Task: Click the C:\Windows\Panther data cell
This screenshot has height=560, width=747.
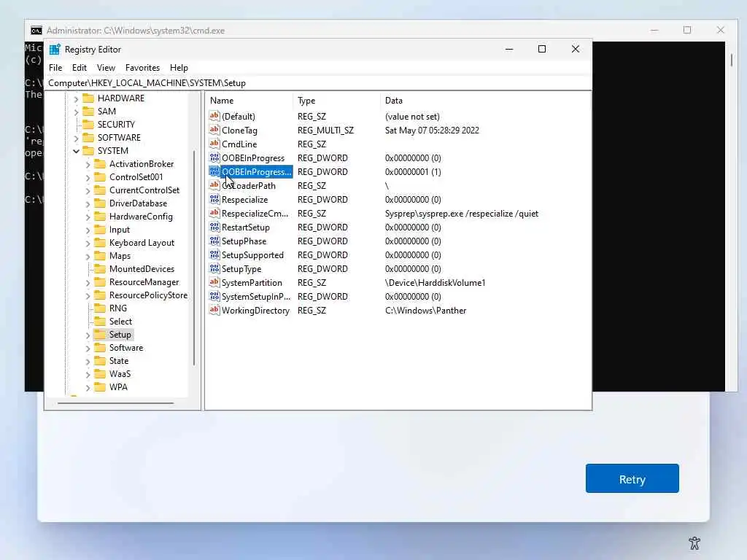Action: click(x=425, y=311)
